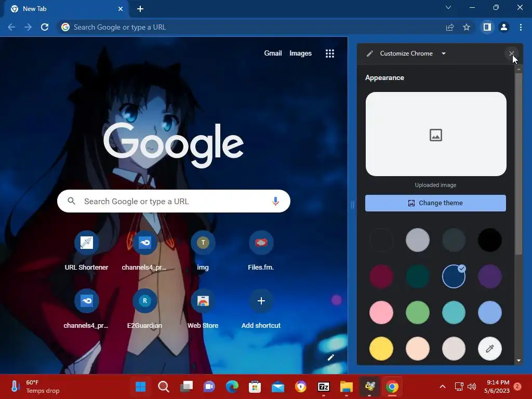
Task: Select the teal color swatch
Action: click(x=454, y=312)
